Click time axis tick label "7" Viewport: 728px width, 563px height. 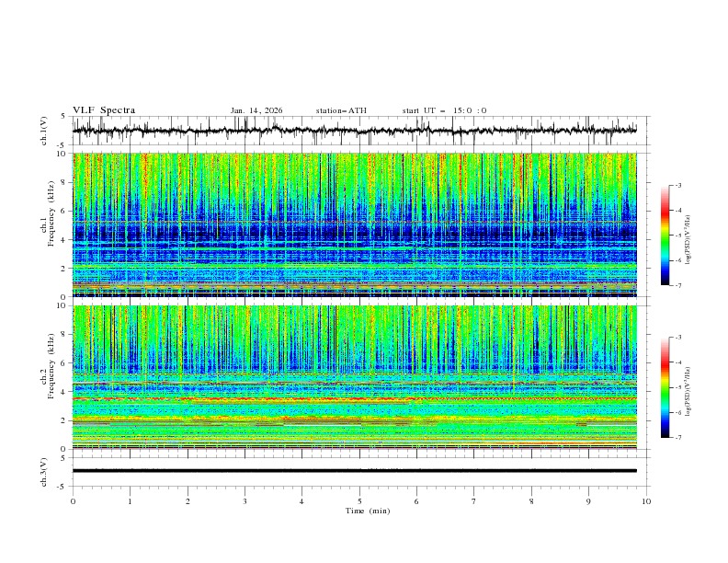[474, 501]
